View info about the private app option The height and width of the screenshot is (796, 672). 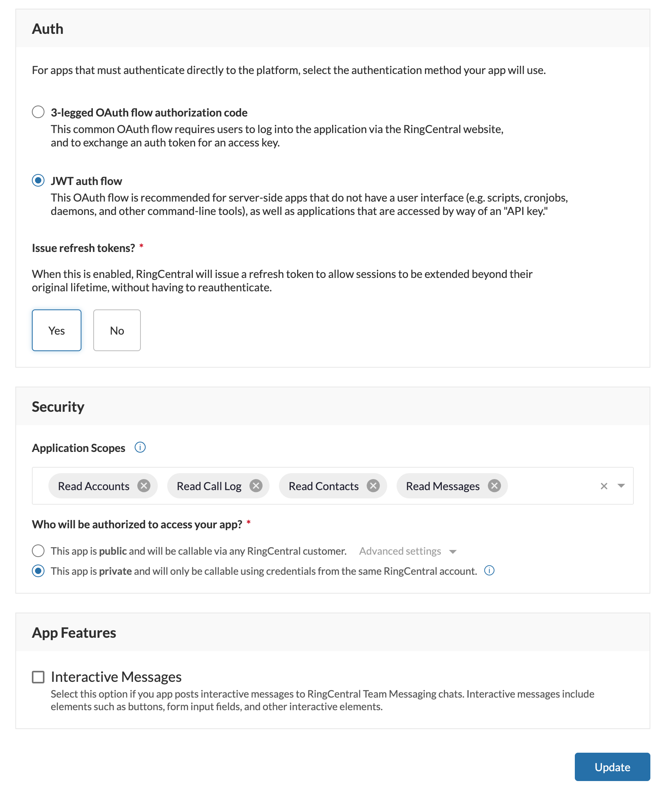click(x=489, y=571)
